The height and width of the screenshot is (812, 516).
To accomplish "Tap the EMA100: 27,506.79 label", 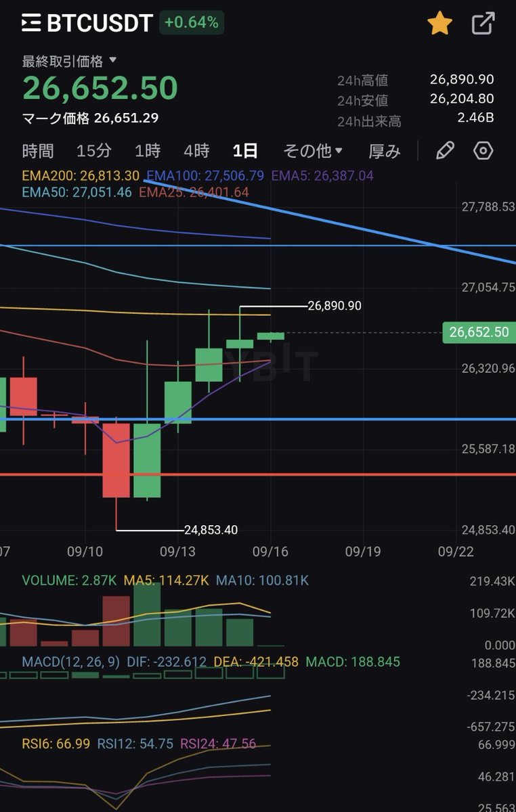I will tap(205, 176).
